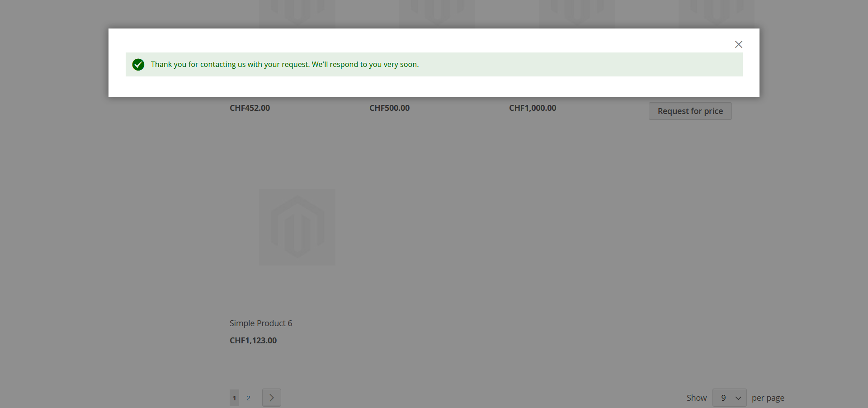This screenshot has height=408, width=868.
Task: Go to page 2 of results
Action: click(x=248, y=398)
